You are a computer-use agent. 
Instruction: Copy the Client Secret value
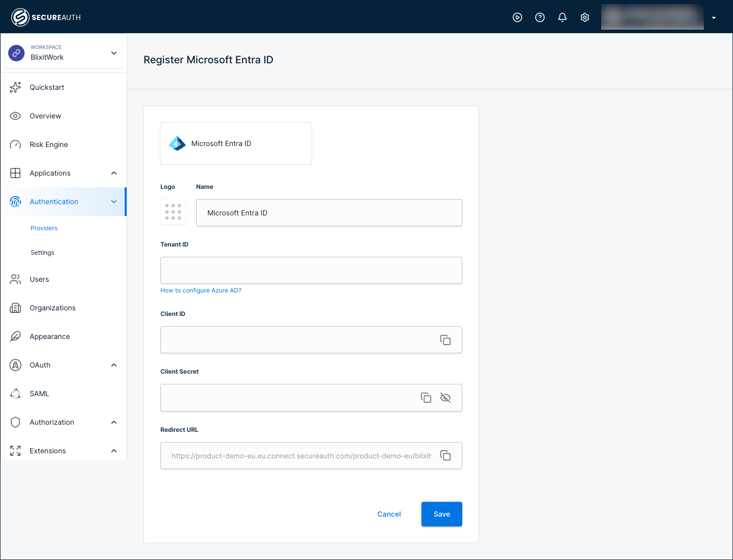tap(426, 398)
